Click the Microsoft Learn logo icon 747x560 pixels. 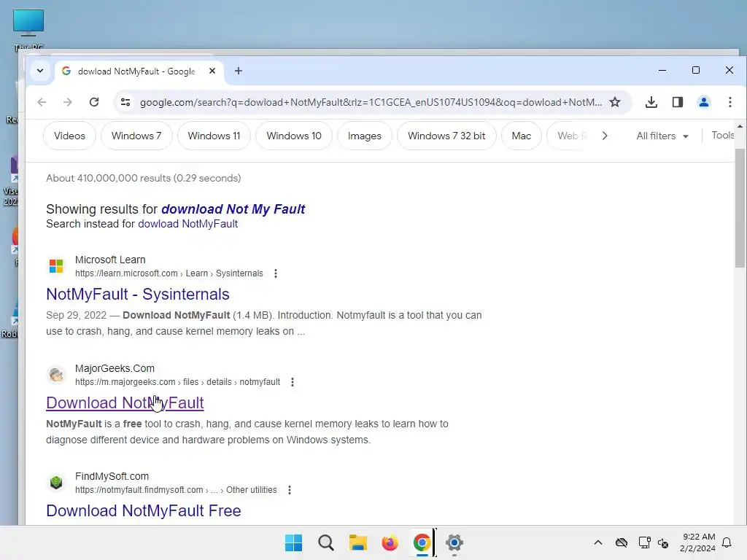click(56, 265)
